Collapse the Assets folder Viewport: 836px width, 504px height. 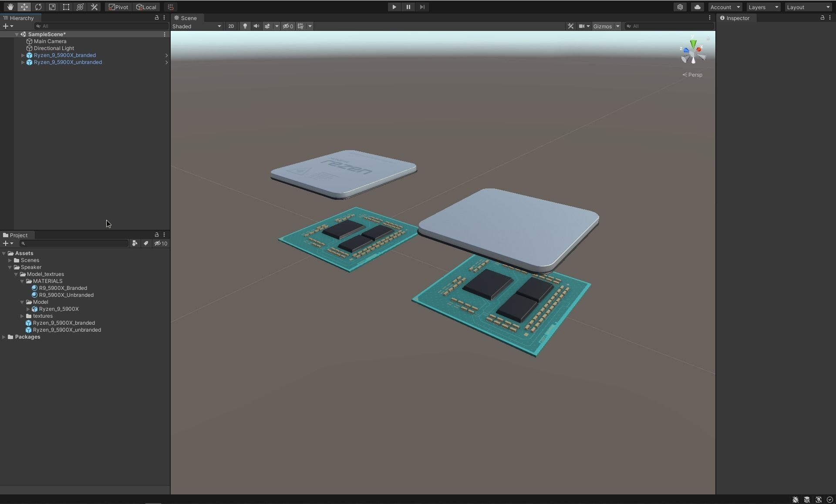click(x=4, y=253)
